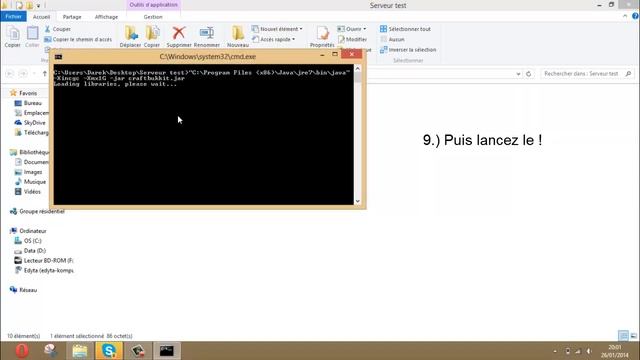Open Explorer help question mark icon

tap(635, 16)
